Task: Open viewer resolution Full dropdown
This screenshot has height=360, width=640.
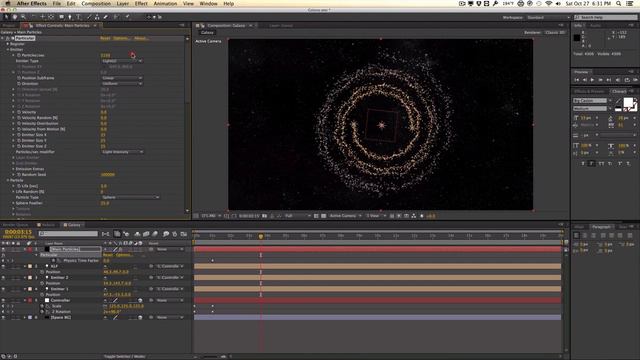Action: (x=298, y=216)
